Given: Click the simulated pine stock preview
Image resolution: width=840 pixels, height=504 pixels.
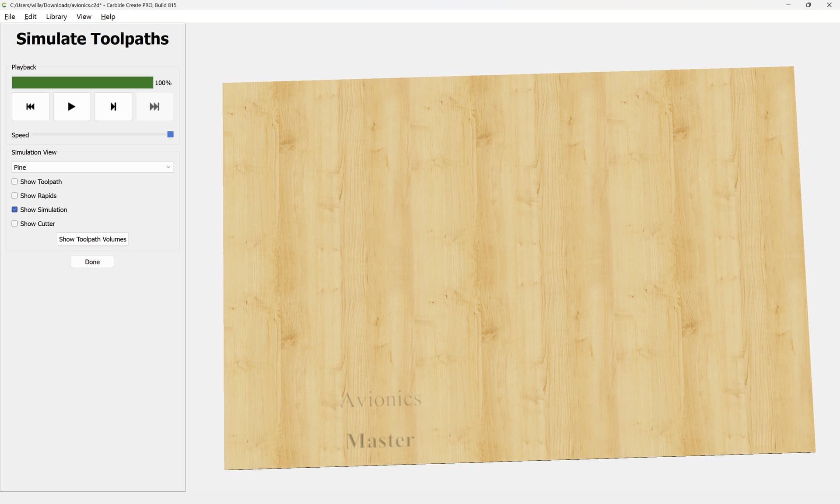Looking at the screenshot, I should tap(519, 268).
